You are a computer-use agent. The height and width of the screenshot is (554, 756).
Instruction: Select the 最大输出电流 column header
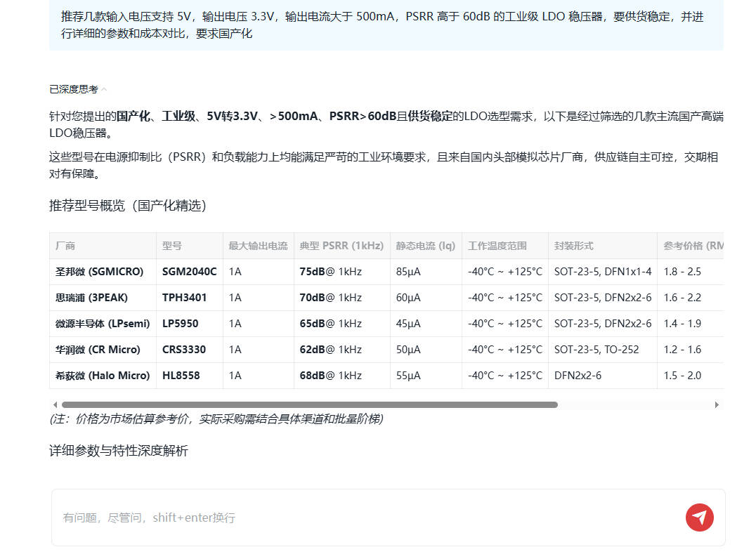259,246
